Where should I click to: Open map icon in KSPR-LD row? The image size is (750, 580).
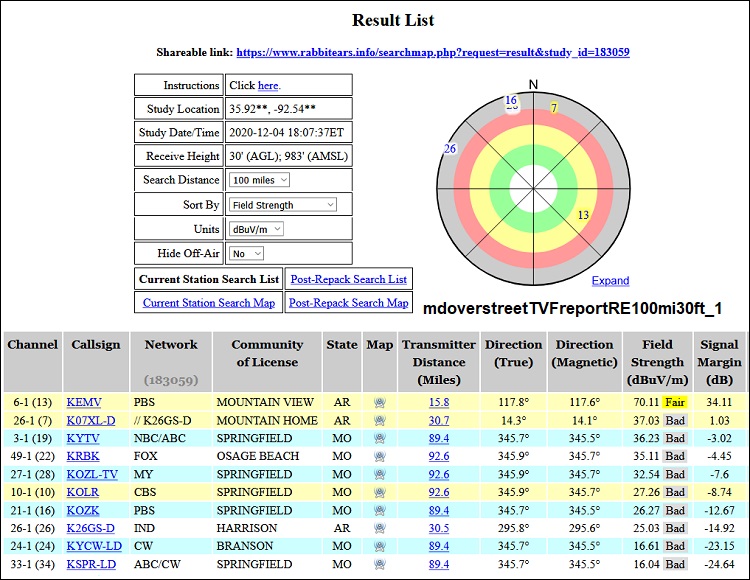tap(379, 565)
